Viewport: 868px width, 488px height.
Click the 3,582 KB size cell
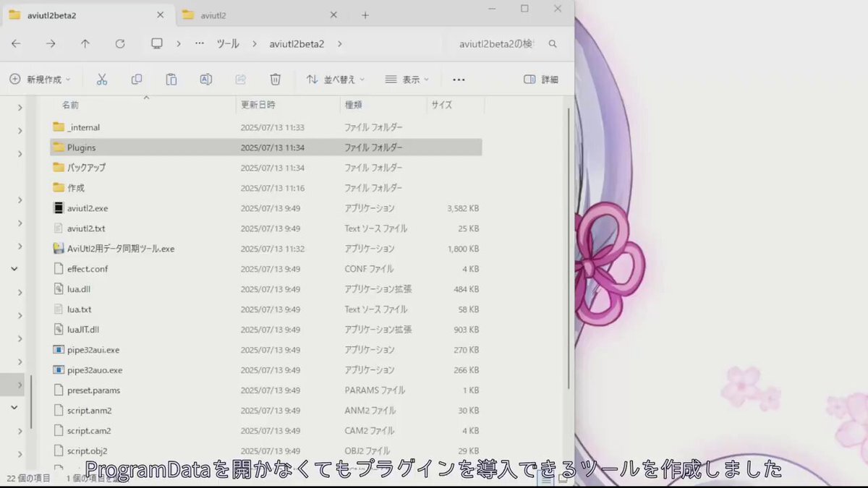(x=463, y=208)
